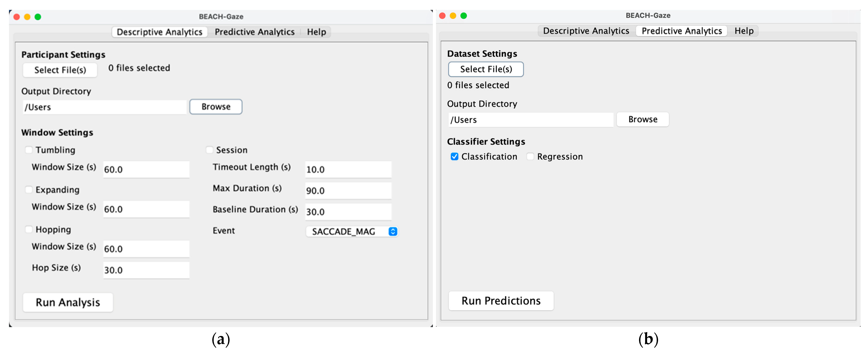
Task: Focus the Hop Size input field
Action: 146,270
